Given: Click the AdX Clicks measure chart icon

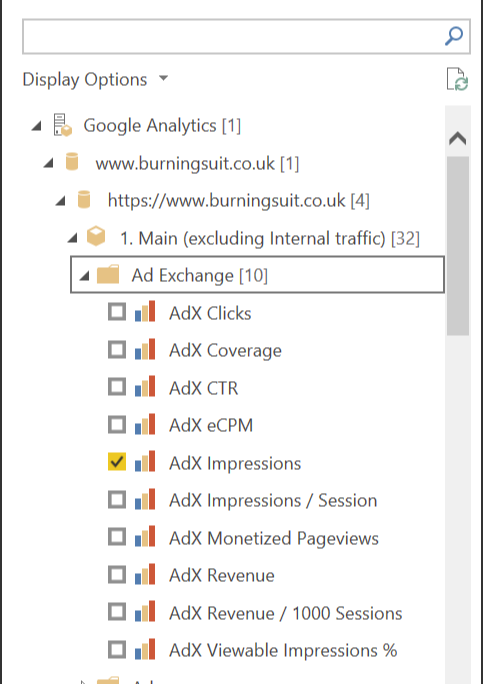Looking at the screenshot, I should tap(145, 311).
